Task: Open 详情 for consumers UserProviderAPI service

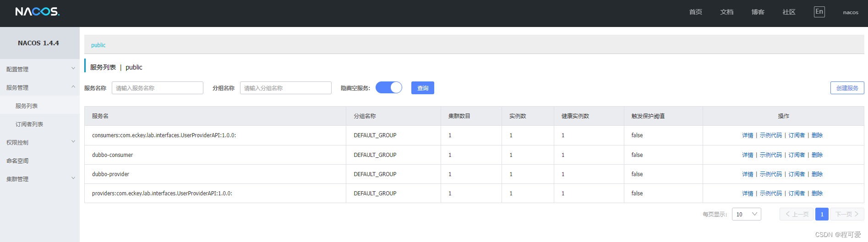Action: [748, 135]
